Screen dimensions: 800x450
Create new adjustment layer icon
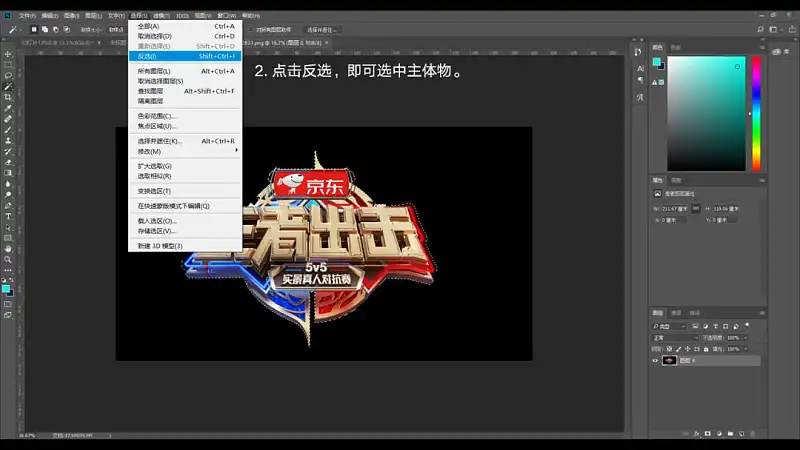coord(719,434)
